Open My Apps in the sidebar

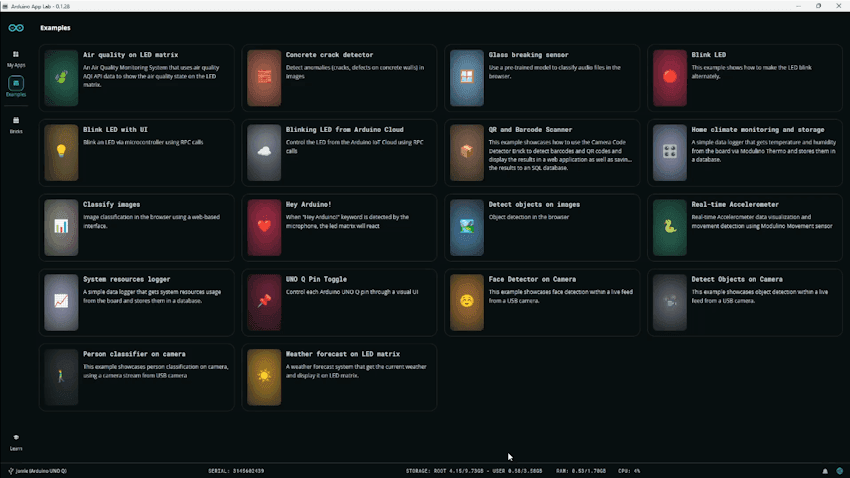15,57
